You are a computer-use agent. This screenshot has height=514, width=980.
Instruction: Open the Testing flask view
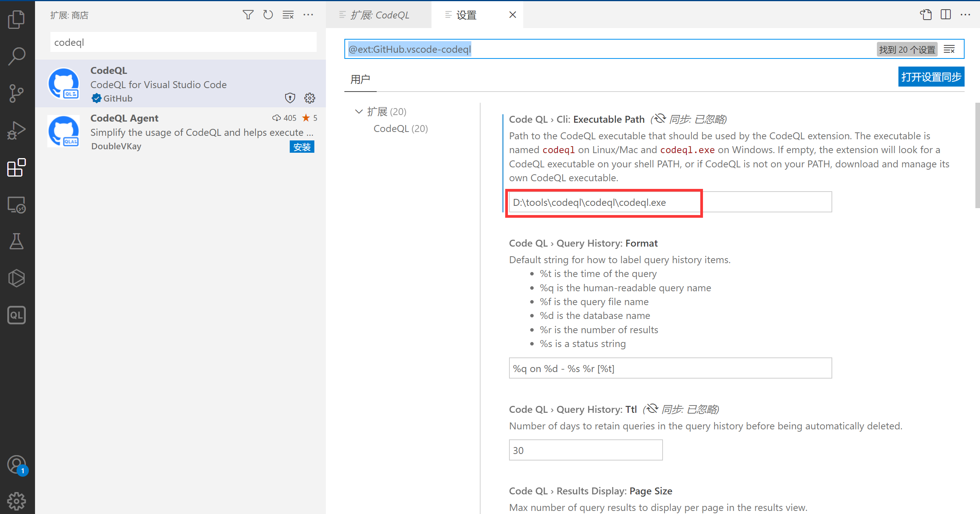click(17, 241)
